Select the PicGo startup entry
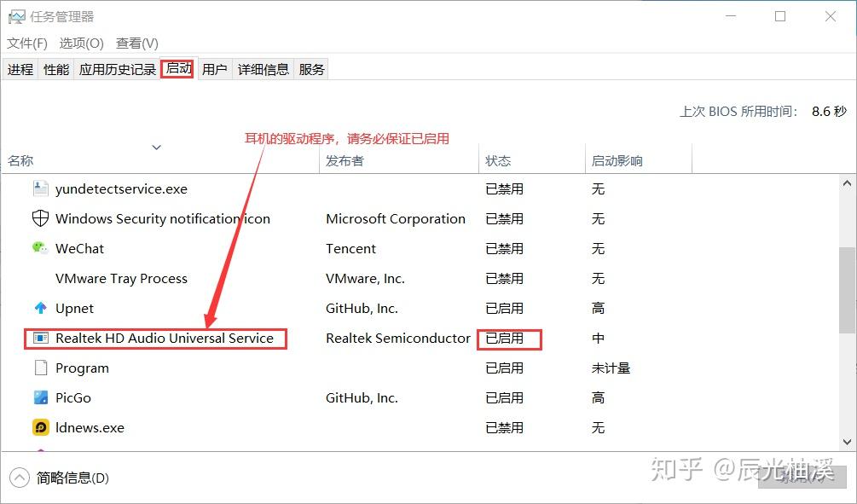Viewport: 857px width, 504px height. (73, 398)
